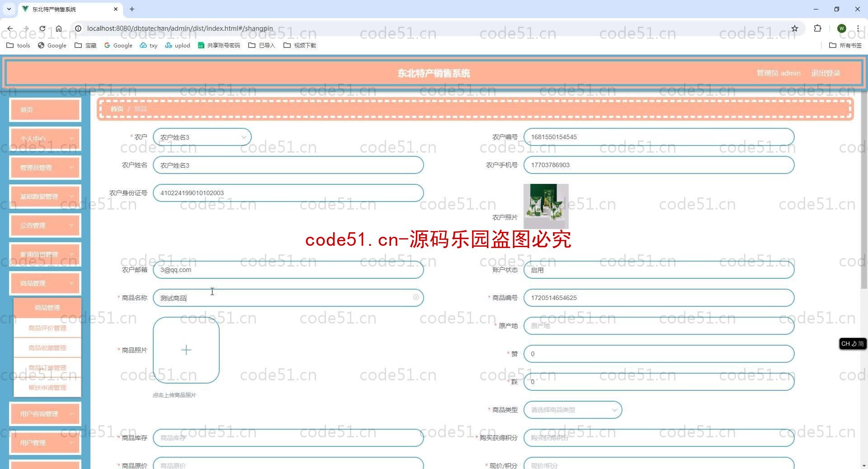Click the browser address bar URL

(180, 28)
